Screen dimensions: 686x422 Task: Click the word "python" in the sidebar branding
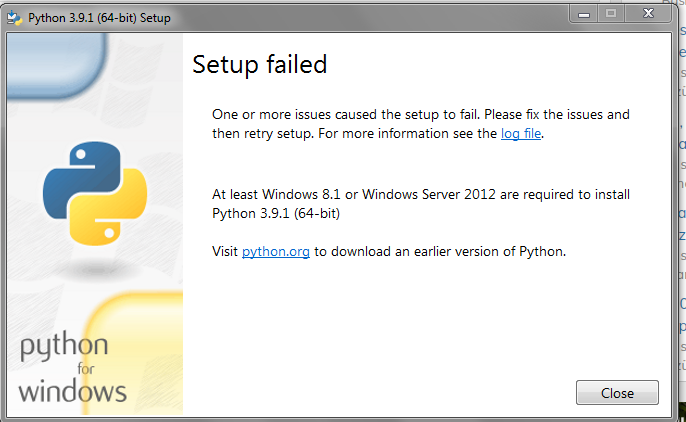pyautogui.click(x=64, y=345)
